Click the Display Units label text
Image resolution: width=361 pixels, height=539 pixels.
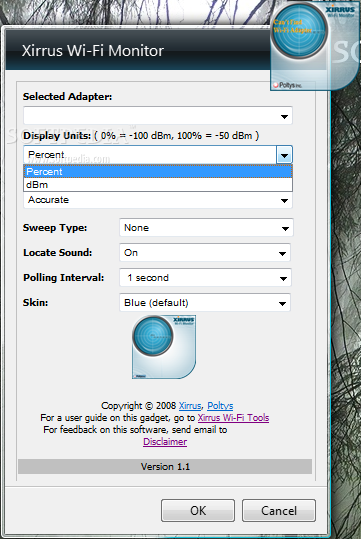point(57,136)
